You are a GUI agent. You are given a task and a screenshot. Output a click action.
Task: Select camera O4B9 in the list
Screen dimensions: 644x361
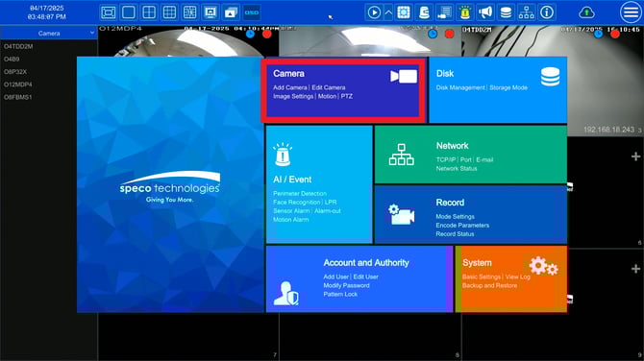pyautogui.click(x=12, y=60)
